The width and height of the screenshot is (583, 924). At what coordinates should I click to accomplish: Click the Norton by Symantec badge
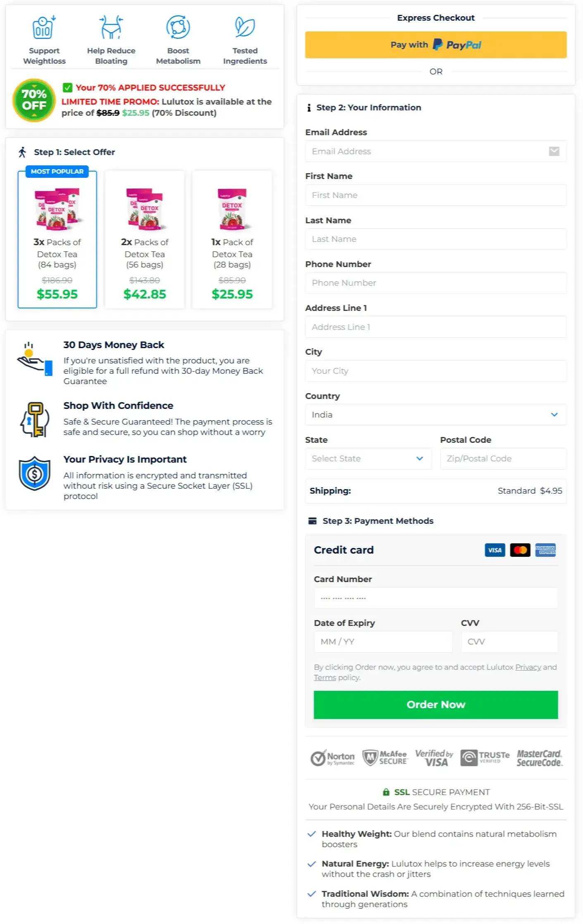[x=333, y=757]
